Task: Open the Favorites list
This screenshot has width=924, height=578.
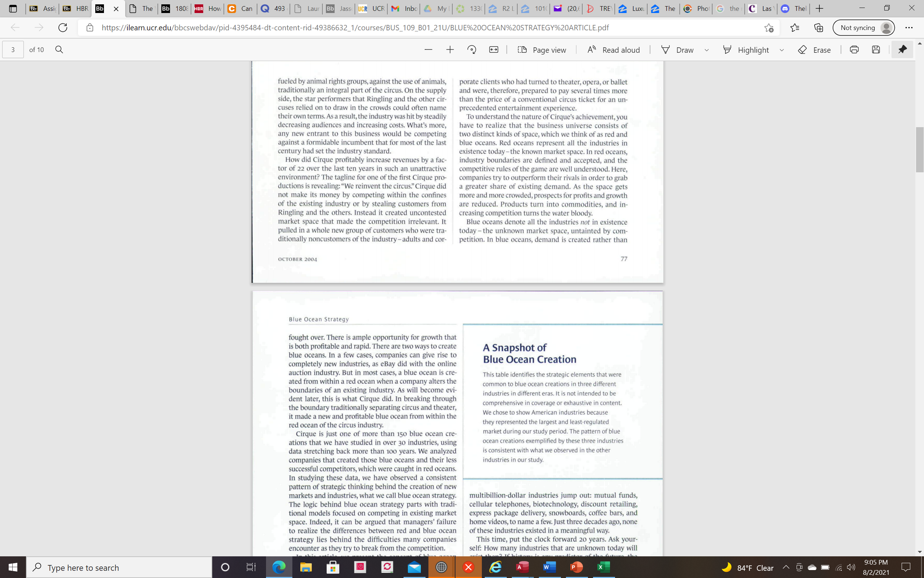Action: click(794, 27)
